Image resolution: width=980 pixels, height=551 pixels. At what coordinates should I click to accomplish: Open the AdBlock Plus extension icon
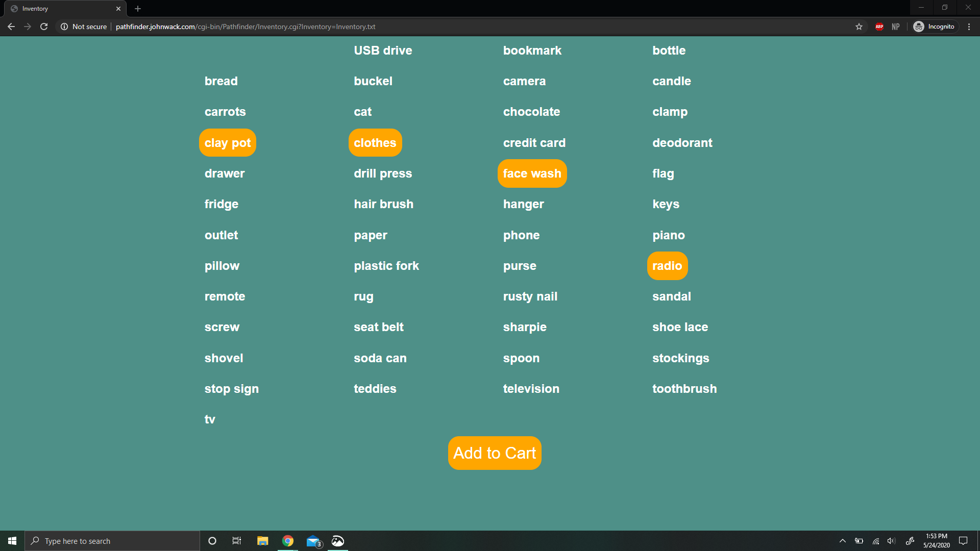[879, 27]
